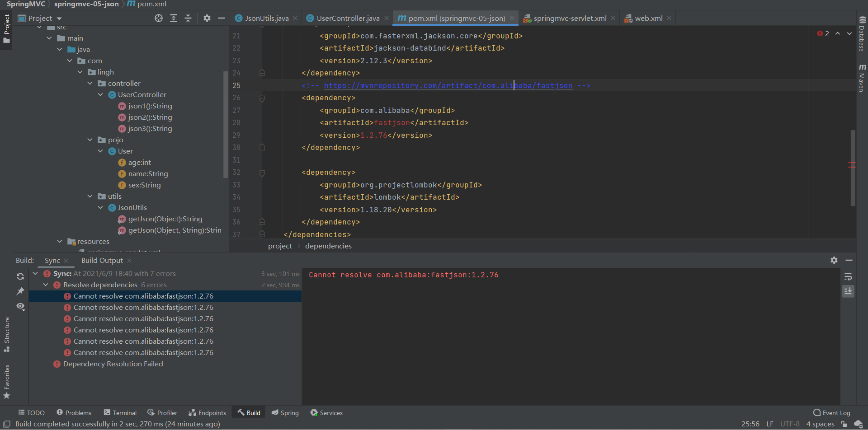Click Collapse All in Project panel
Screen dimensions: 868x430
[188, 18]
